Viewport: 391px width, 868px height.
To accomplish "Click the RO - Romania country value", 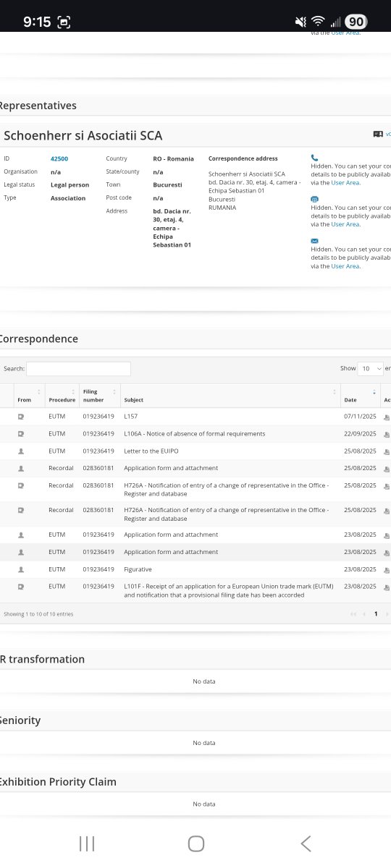I will (173, 158).
